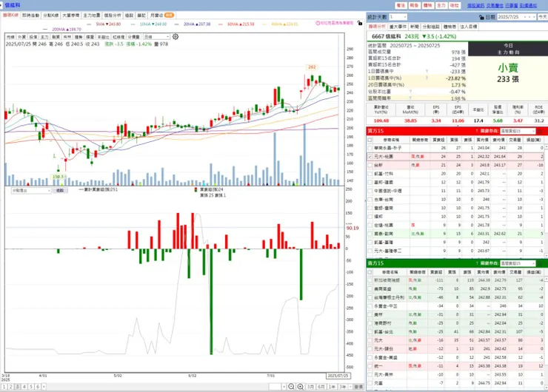The width and height of the screenshot is (548, 392).
Task: Set chart range to 3年
Action: (x=343, y=386)
